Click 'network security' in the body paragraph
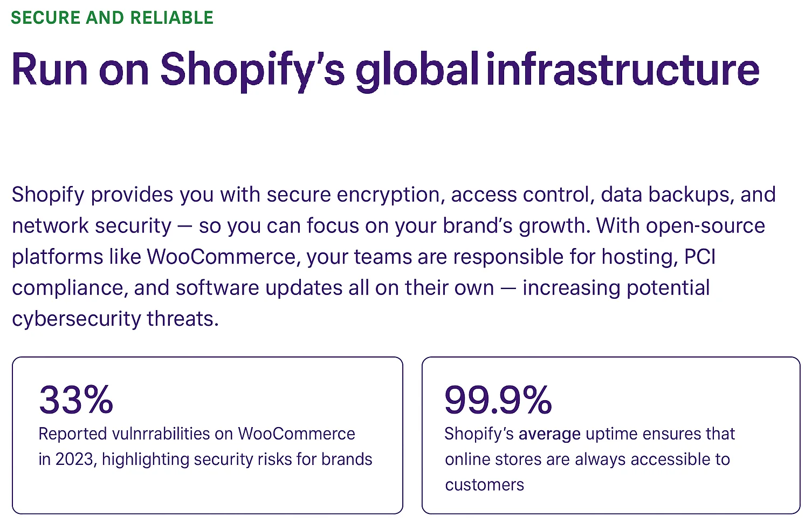 point(92,225)
